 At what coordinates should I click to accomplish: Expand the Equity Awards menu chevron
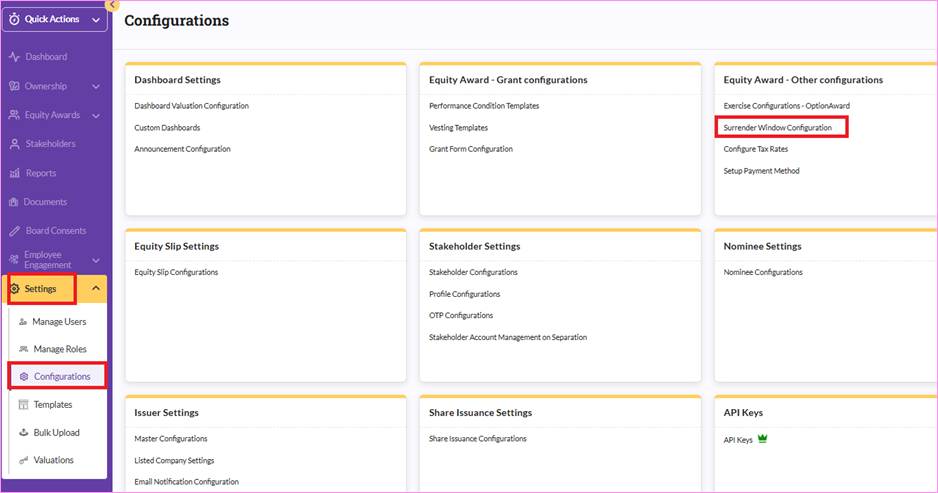click(96, 115)
